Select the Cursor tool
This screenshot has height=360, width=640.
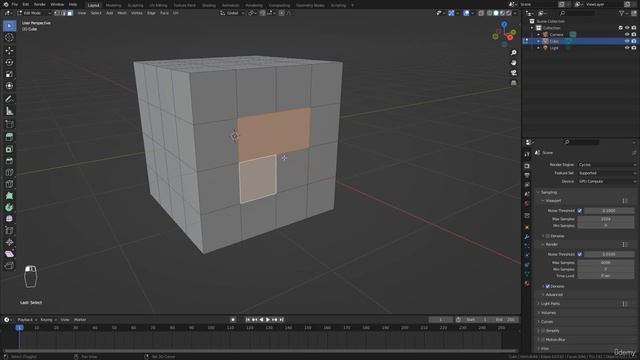click(x=9, y=38)
